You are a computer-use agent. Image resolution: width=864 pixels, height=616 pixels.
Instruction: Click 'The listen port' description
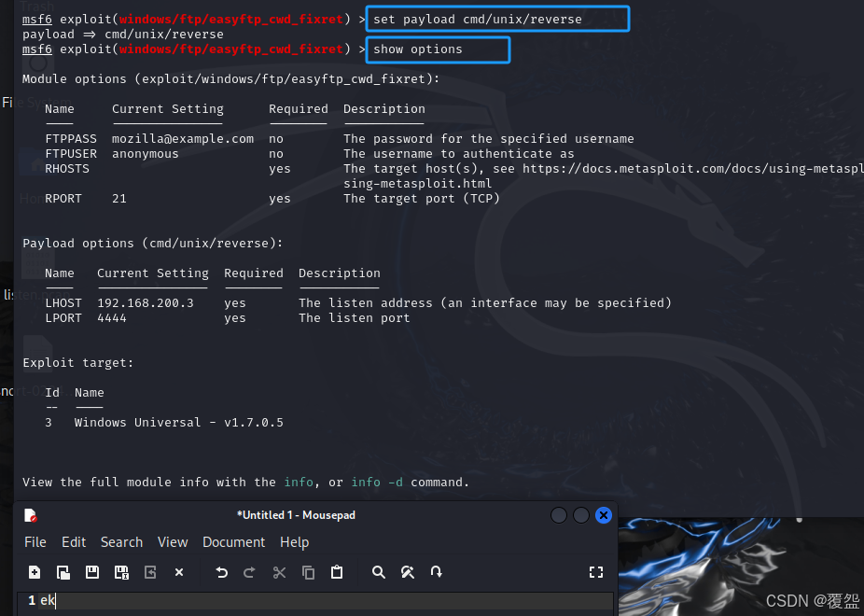[x=355, y=318]
